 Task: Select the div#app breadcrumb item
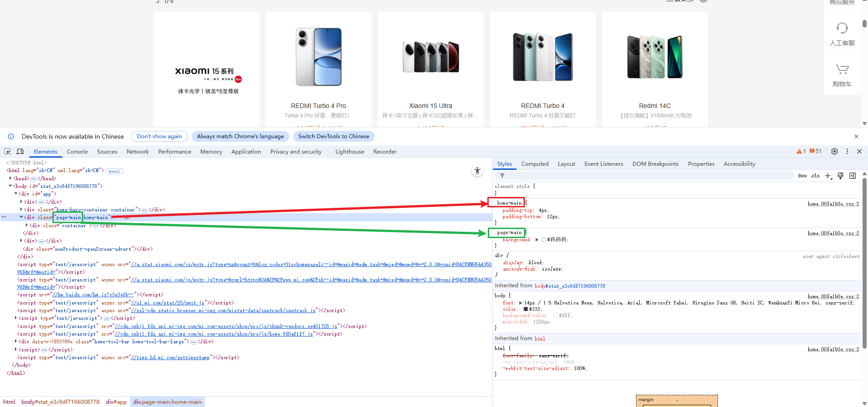[116, 402]
